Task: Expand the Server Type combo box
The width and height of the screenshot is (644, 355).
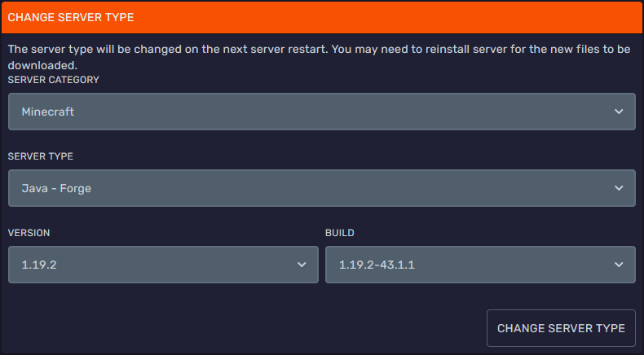Action: click(321, 188)
